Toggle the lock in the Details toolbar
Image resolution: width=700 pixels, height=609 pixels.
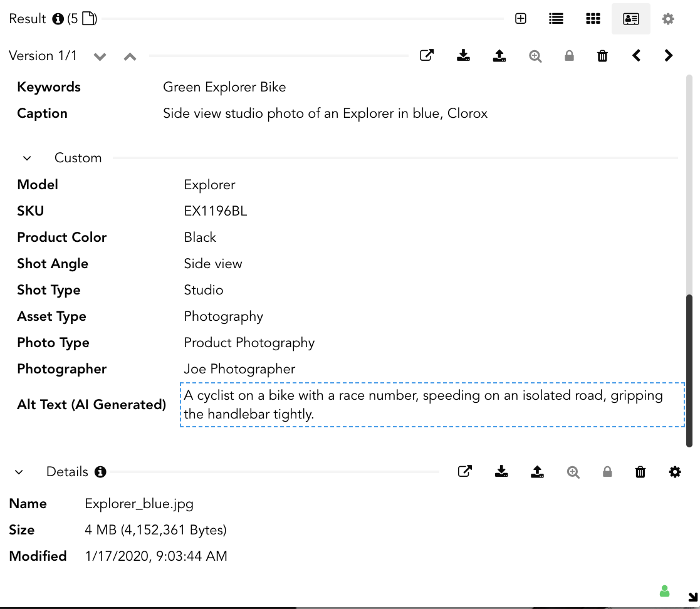tap(607, 472)
